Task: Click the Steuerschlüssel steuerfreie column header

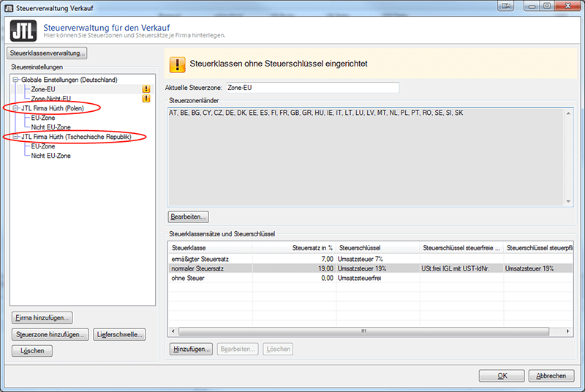Action: tap(461, 248)
